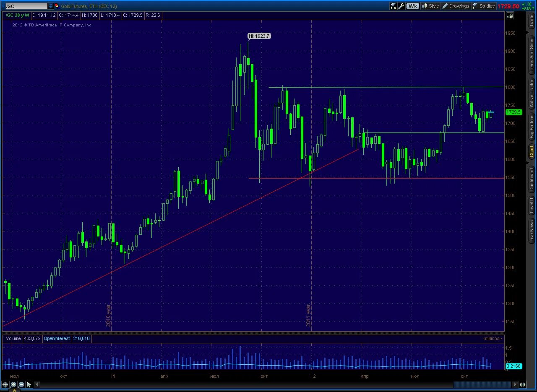The image size is (537, 392).
Task: Click the zoom out magnifier icon
Action: pyautogui.click(x=21, y=384)
